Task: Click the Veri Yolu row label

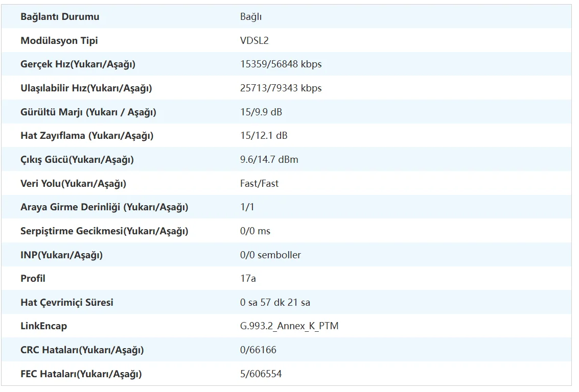Action: click(73, 183)
